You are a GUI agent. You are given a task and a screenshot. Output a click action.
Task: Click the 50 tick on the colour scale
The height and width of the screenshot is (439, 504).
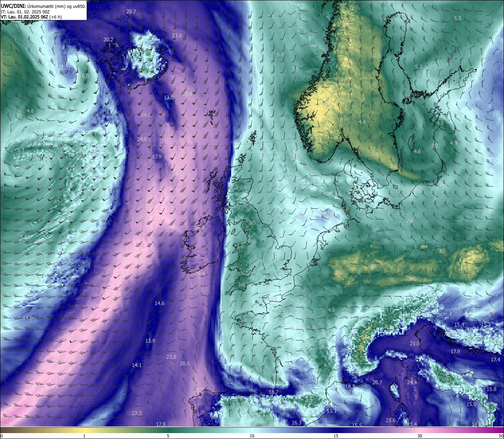tap(501, 435)
